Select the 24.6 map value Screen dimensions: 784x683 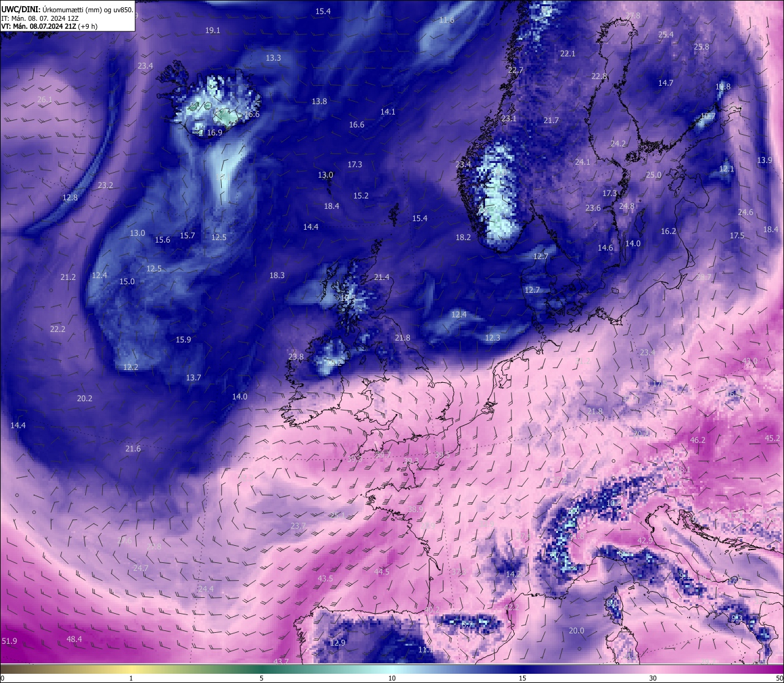click(x=745, y=212)
